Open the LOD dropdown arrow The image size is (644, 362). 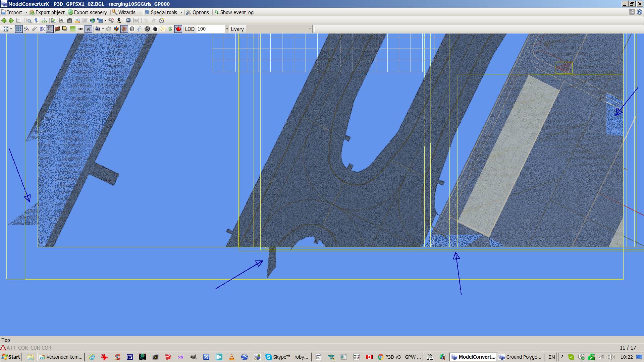[227, 29]
